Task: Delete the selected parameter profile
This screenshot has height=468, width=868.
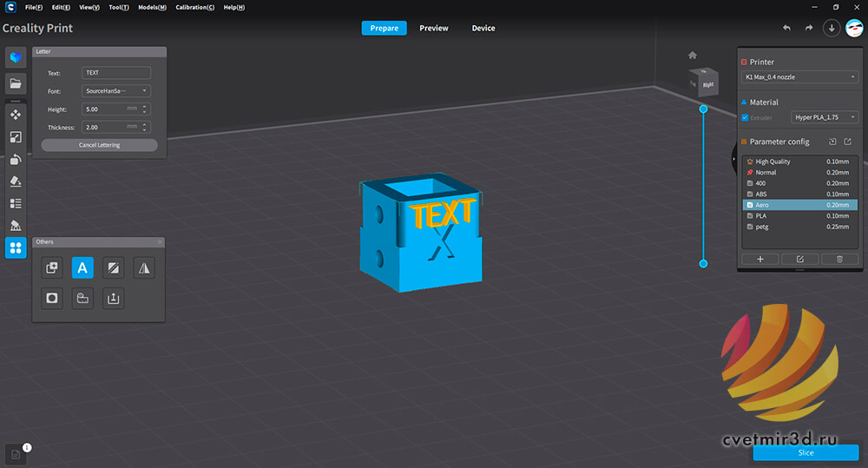Action: tap(839, 260)
